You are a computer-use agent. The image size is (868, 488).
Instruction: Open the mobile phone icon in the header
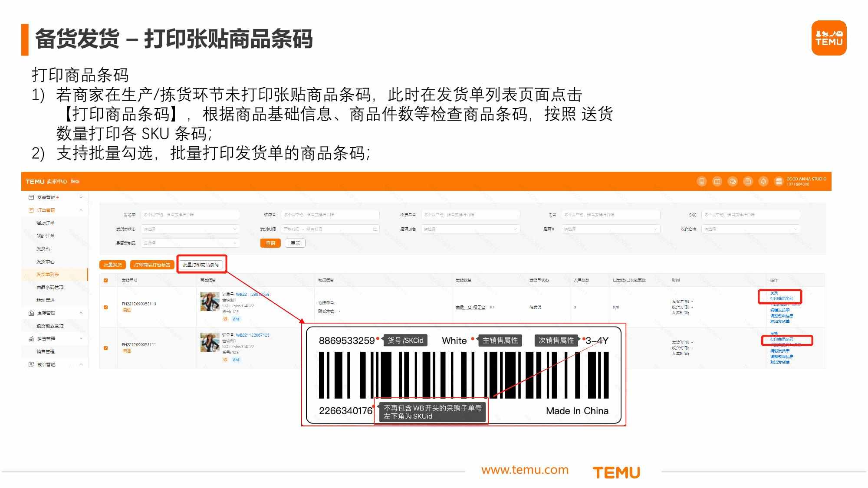(702, 181)
